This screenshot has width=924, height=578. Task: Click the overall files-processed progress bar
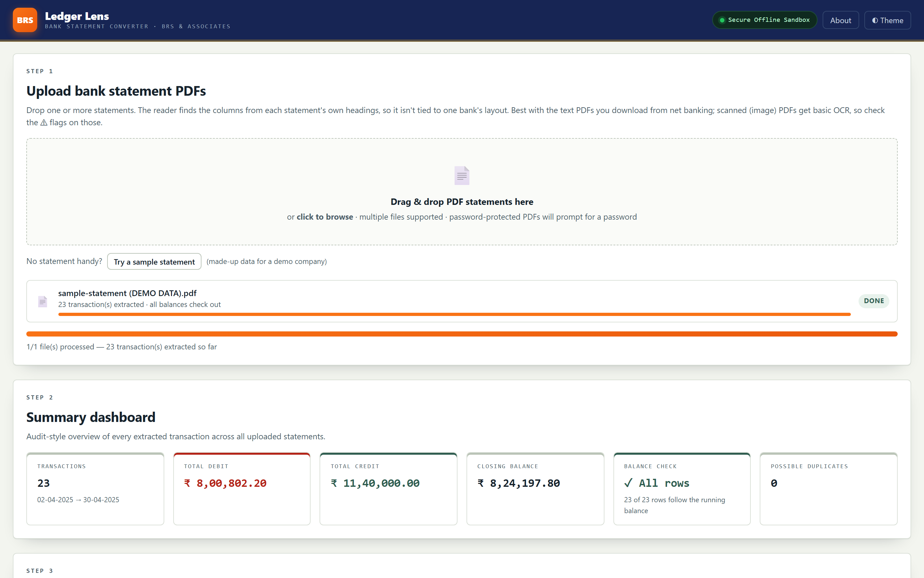tap(462, 334)
